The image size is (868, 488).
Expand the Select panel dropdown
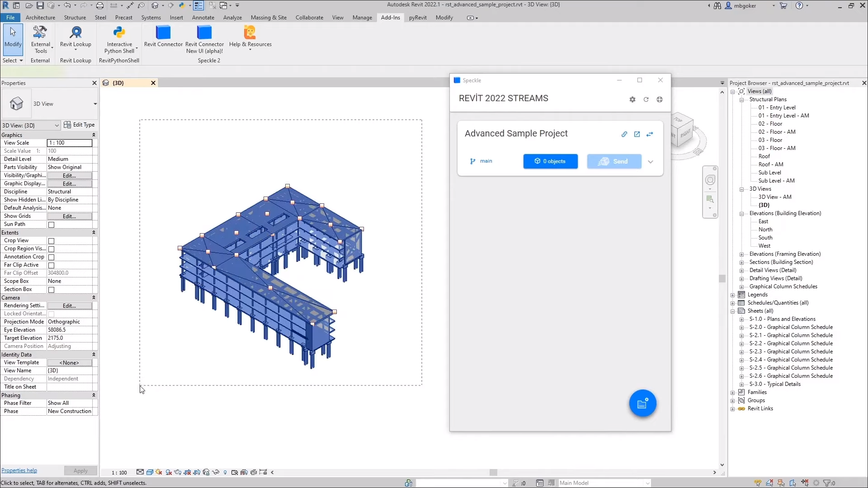click(13, 61)
